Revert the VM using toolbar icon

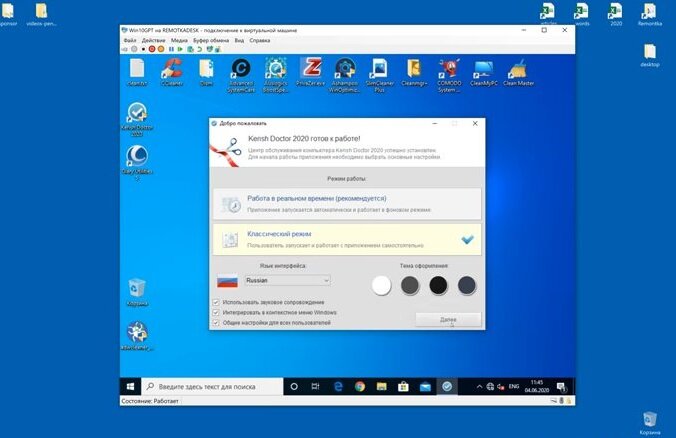click(200, 49)
